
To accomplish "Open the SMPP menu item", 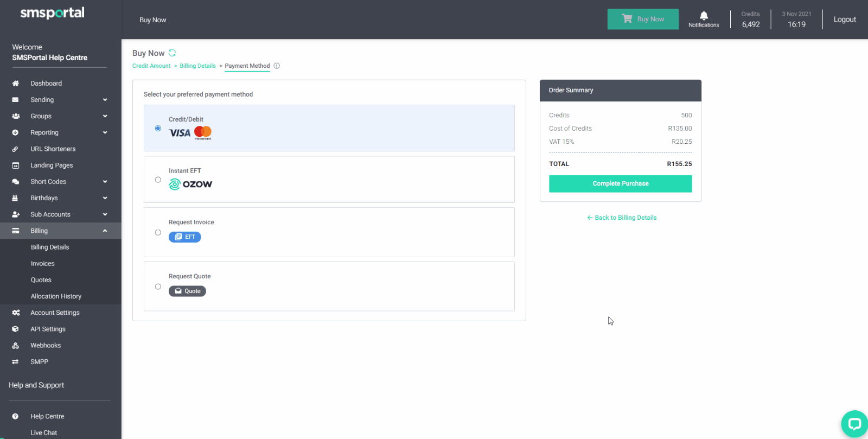I will 39,362.
